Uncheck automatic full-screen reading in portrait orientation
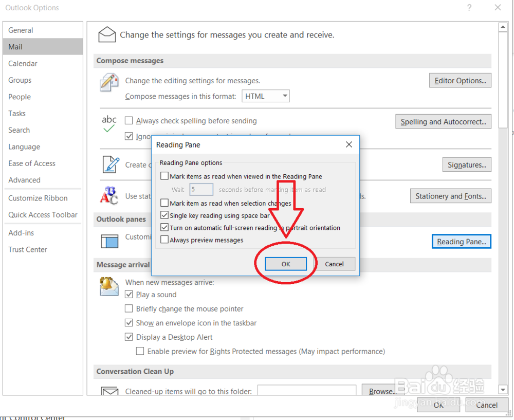This screenshot has height=420, width=514. click(164, 227)
